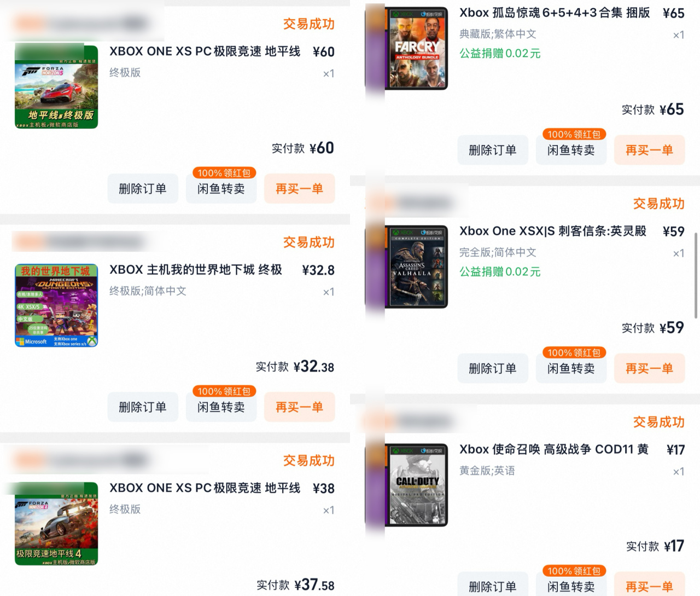Image resolution: width=700 pixels, height=596 pixels.
Task: Open the Xbox COD11 Advanced Warfare order title
Action: tap(553, 449)
